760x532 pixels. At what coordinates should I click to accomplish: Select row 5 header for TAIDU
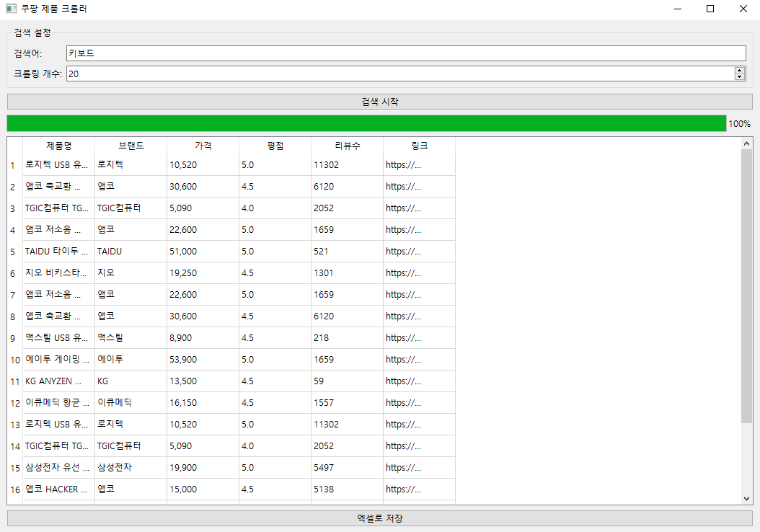click(13, 252)
